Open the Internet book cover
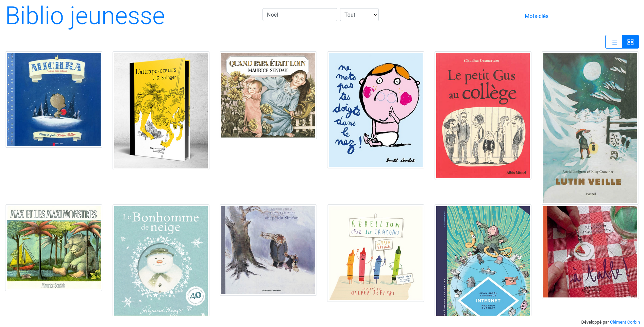Image resolution: width=644 pixels, height=327 pixels. pyautogui.click(x=483, y=261)
